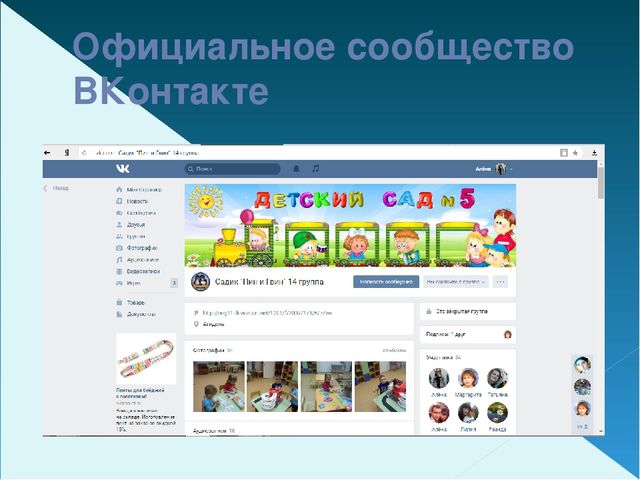Click the Yandex 'Я' icon in the browser bar
Screen dimensions: 640x480
67,153
